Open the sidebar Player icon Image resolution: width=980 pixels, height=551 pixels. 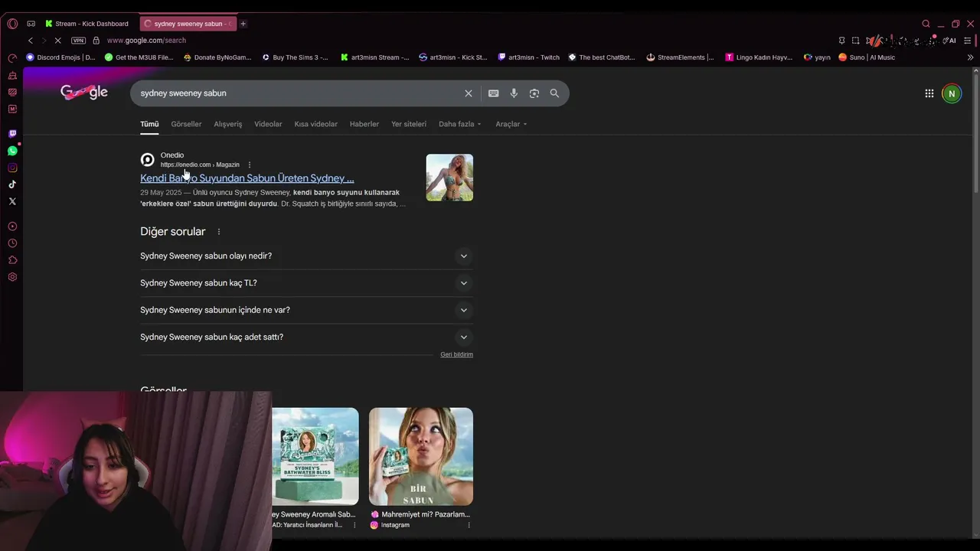12,227
